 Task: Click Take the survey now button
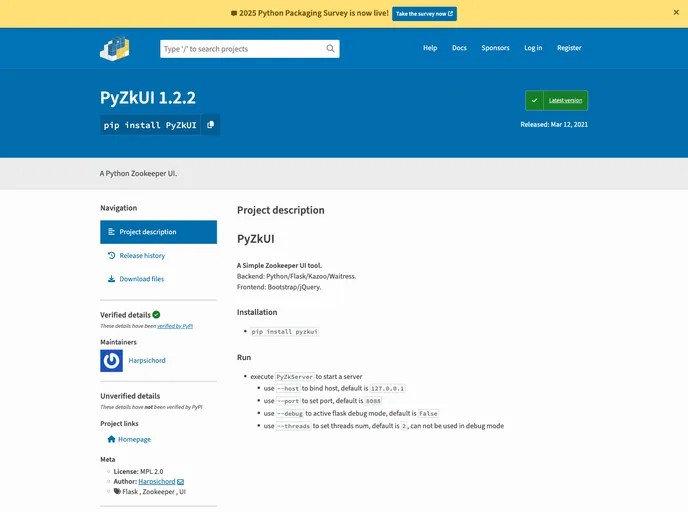[x=424, y=14]
